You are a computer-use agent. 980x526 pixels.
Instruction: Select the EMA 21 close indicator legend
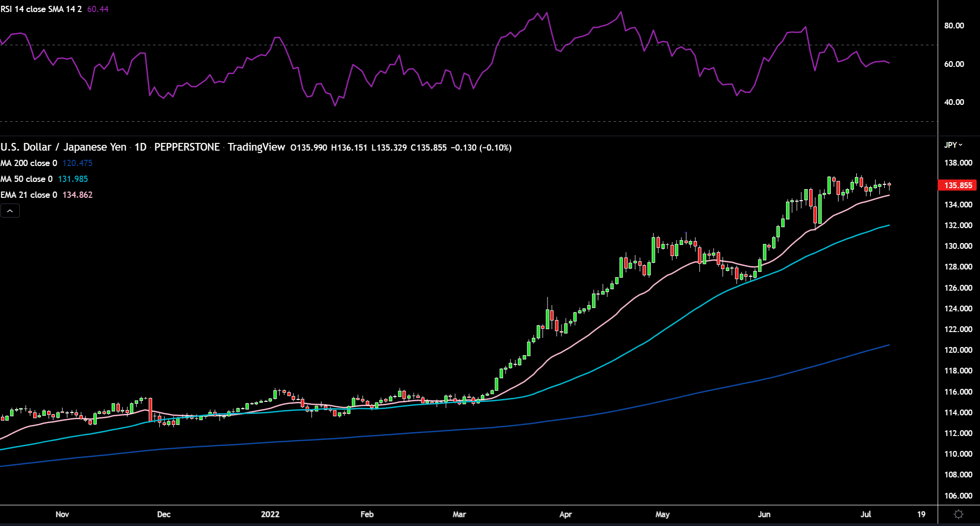(29, 195)
